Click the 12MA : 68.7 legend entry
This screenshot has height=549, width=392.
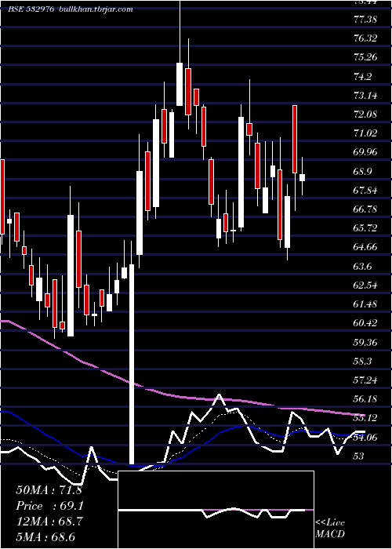49,522
